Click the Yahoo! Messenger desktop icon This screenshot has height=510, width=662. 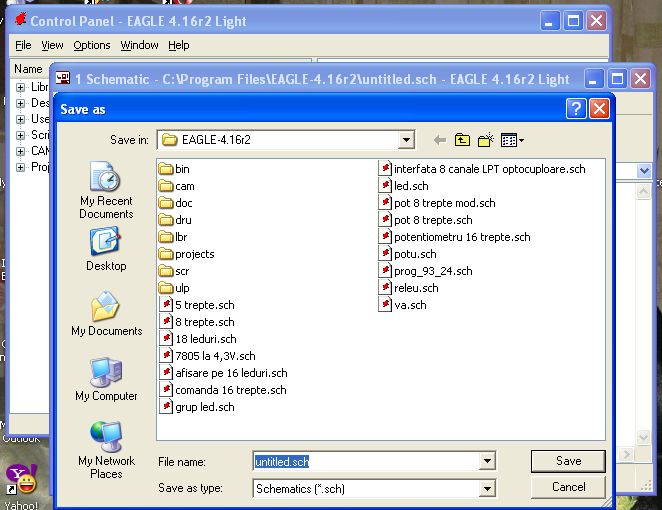click(x=21, y=486)
